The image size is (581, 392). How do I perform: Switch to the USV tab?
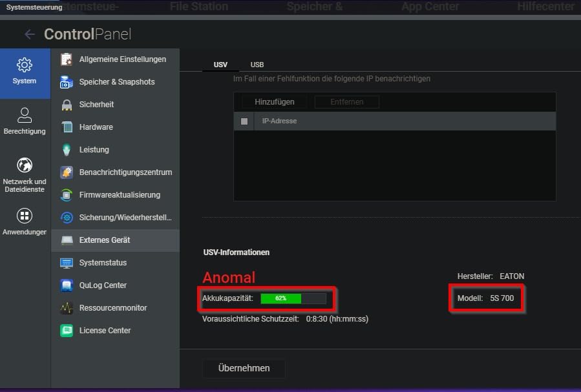[220, 65]
